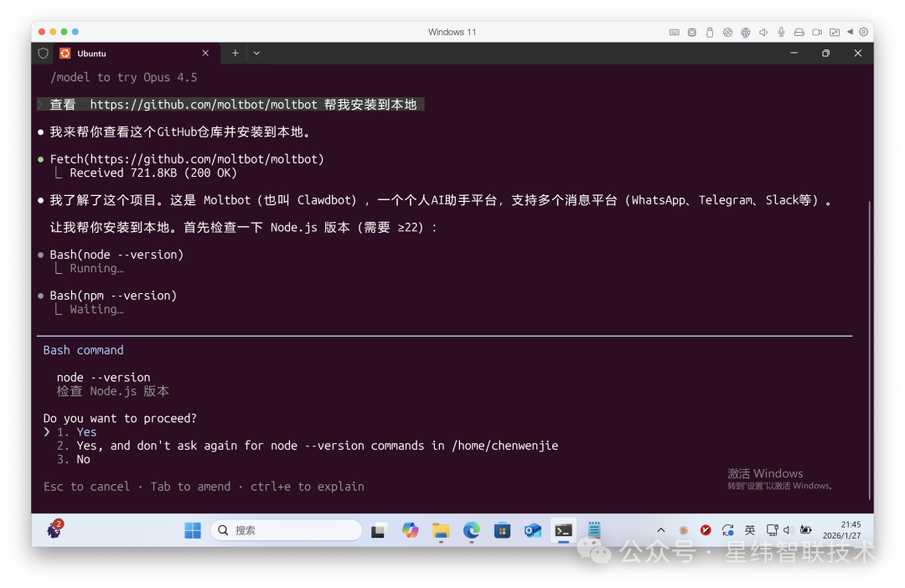Open Outlook from the taskbar
This screenshot has width=905, height=588.
533,530
